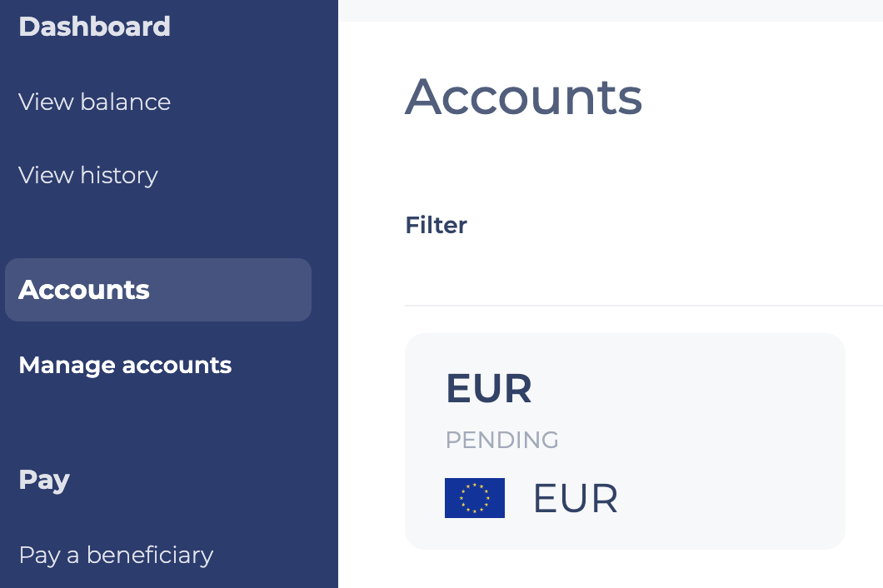Open the EUR account card
Image resolution: width=883 pixels, height=588 pixels.
(x=625, y=441)
